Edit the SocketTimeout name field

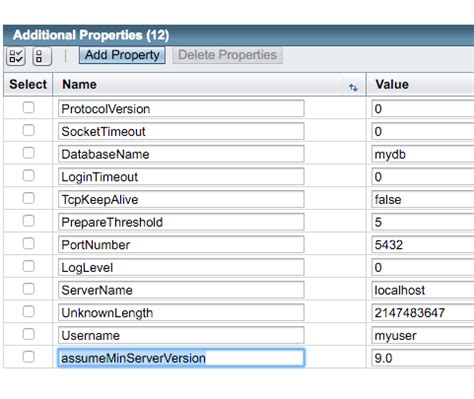pyautogui.click(x=181, y=131)
